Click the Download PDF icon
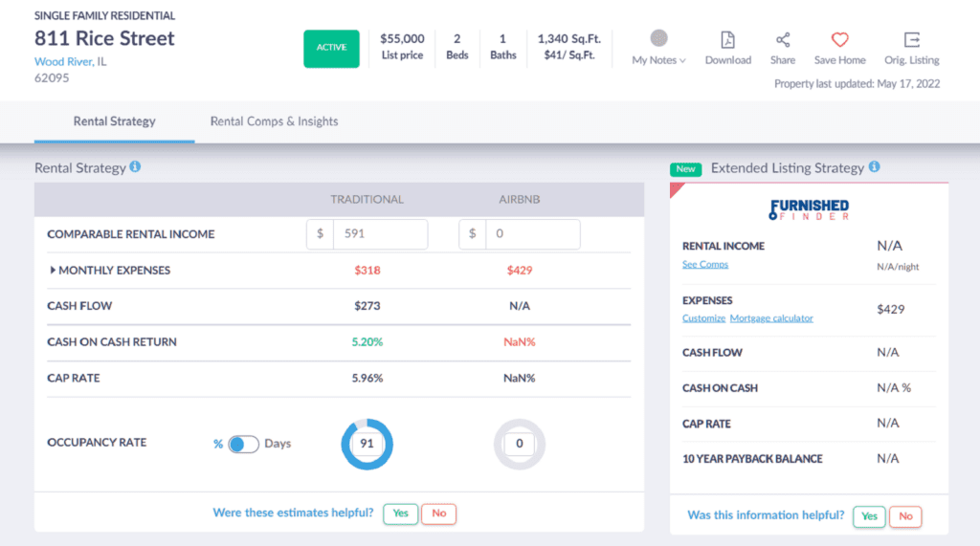 [727, 40]
